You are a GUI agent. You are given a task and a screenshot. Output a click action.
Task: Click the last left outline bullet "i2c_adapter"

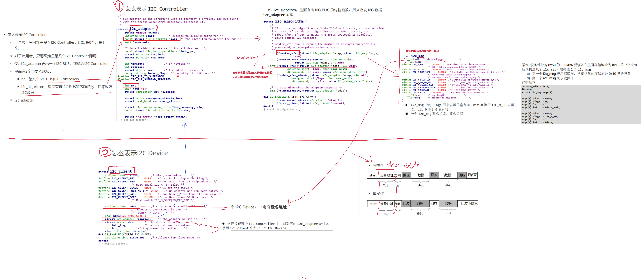(x=24, y=100)
